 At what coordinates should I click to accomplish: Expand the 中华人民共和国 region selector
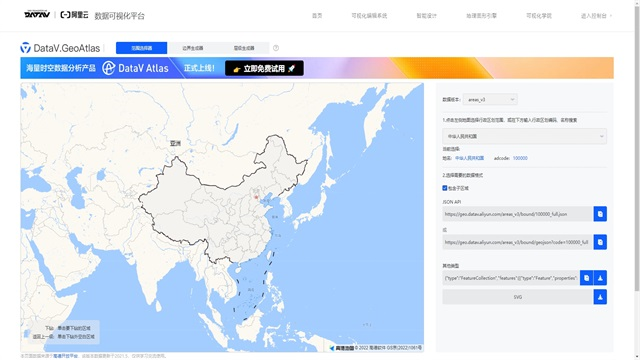coord(524,136)
